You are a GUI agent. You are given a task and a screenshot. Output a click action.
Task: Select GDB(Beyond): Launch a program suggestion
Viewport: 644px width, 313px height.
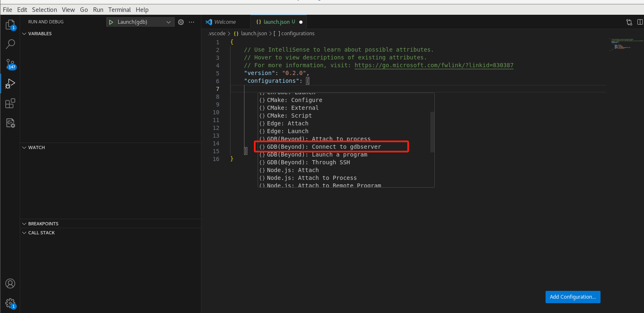click(345, 155)
